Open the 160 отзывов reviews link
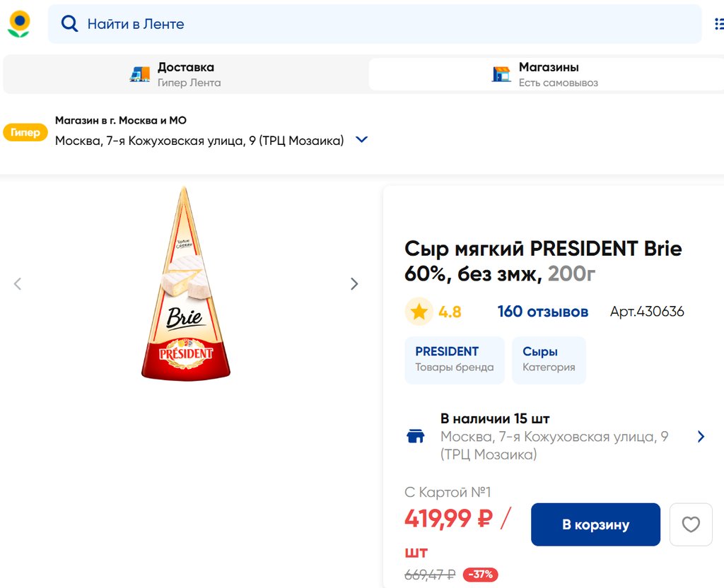This screenshot has width=724, height=588. click(x=542, y=312)
